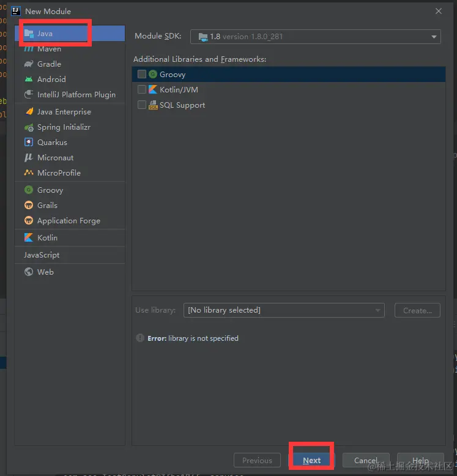This screenshot has width=457, height=476.
Task: Click the Application Forge icon
Action: click(29, 220)
